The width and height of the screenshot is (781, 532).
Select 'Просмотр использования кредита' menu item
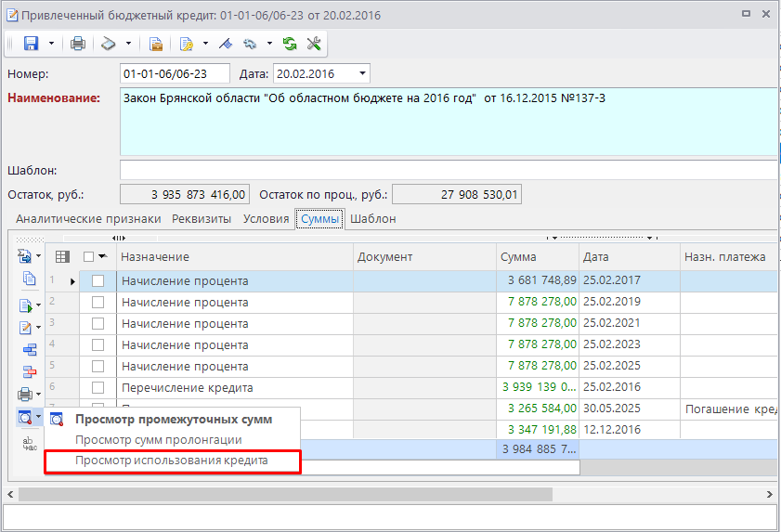(172, 461)
